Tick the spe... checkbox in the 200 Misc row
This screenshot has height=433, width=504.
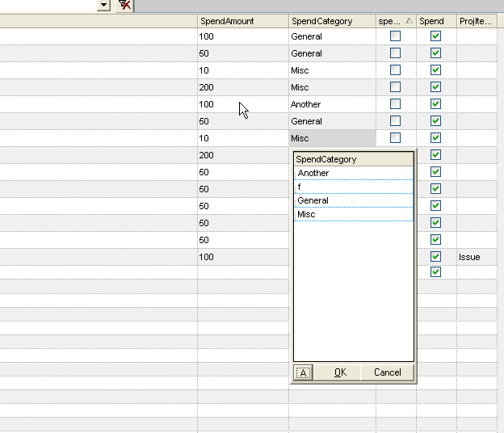[395, 86]
